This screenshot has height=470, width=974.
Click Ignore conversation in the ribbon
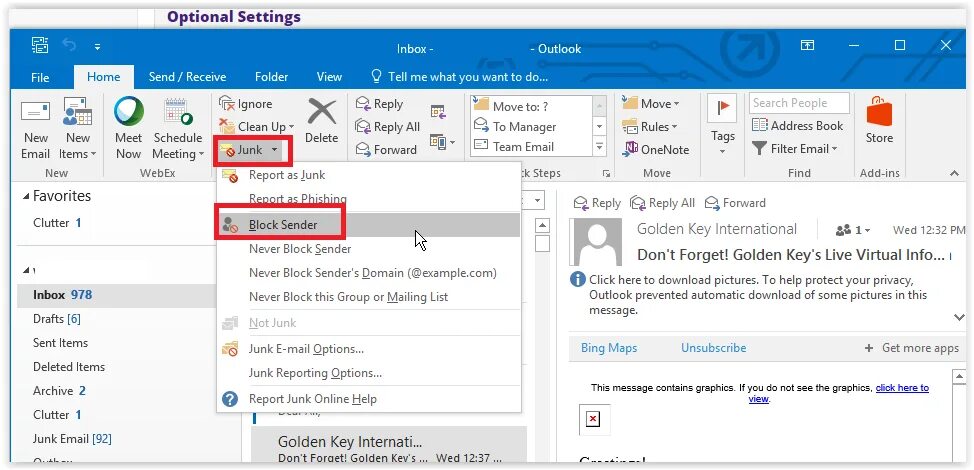(246, 104)
